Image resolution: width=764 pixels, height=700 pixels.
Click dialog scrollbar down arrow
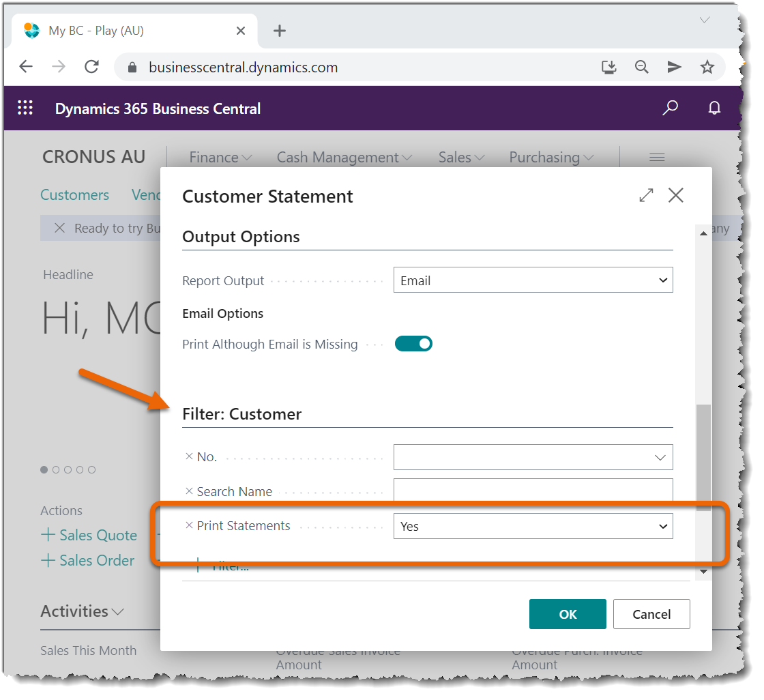tap(703, 571)
